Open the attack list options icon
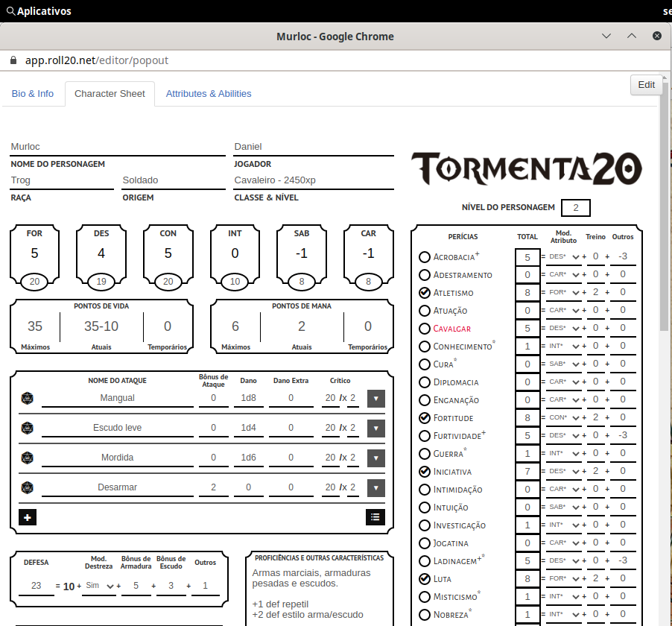 [375, 516]
